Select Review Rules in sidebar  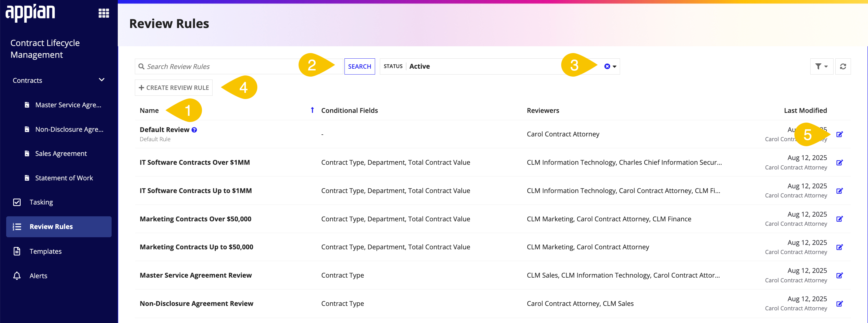[x=59, y=227]
